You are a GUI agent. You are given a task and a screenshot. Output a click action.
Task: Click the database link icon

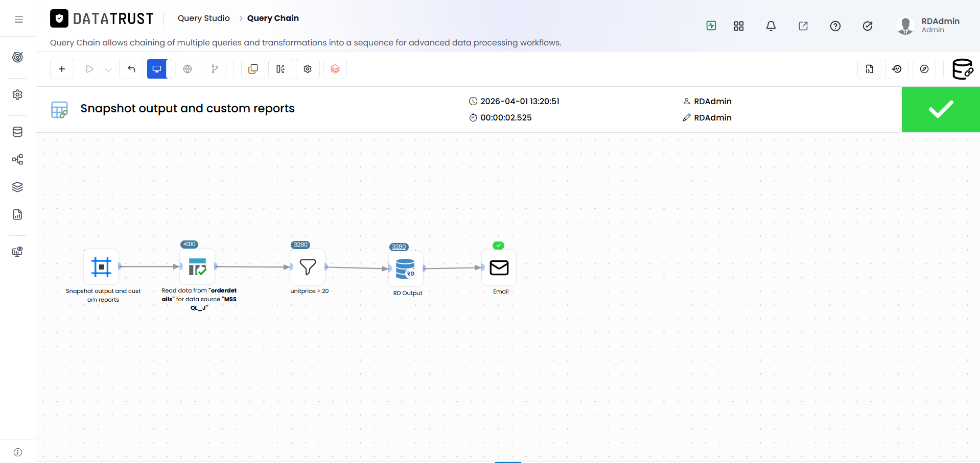tap(963, 69)
